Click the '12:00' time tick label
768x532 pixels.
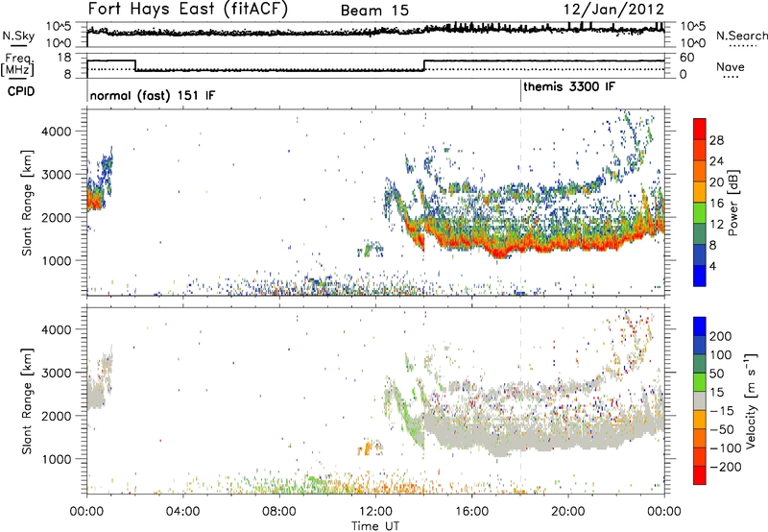pyautogui.click(x=375, y=512)
